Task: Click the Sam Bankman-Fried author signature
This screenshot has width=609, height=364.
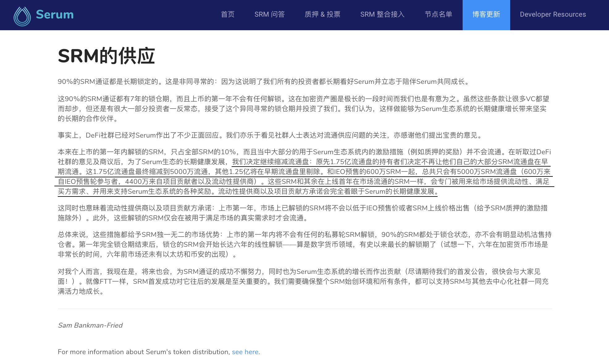Action: [90, 325]
